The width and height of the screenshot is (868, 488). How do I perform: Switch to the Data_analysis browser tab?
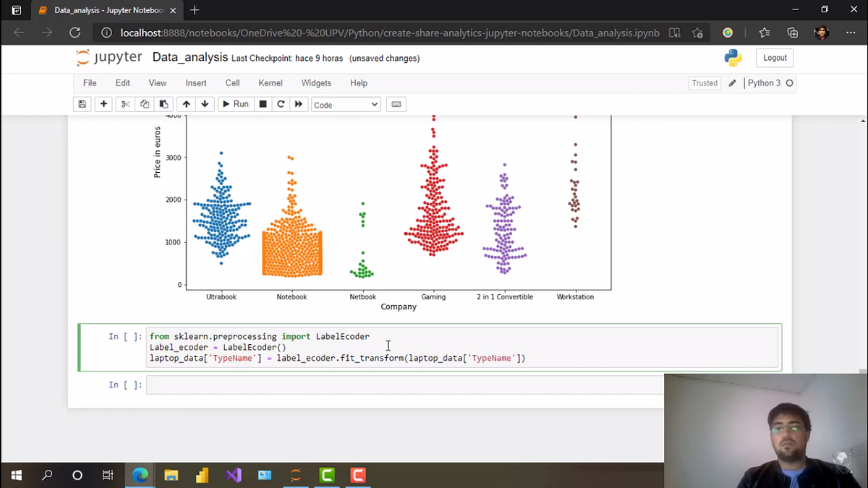pos(101,10)
